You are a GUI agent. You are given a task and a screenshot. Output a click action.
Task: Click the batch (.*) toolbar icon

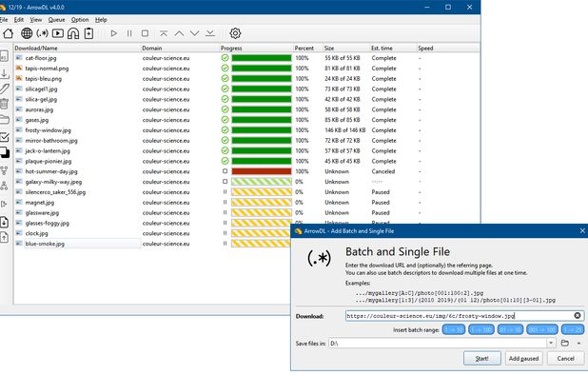[x=42, y=33]
